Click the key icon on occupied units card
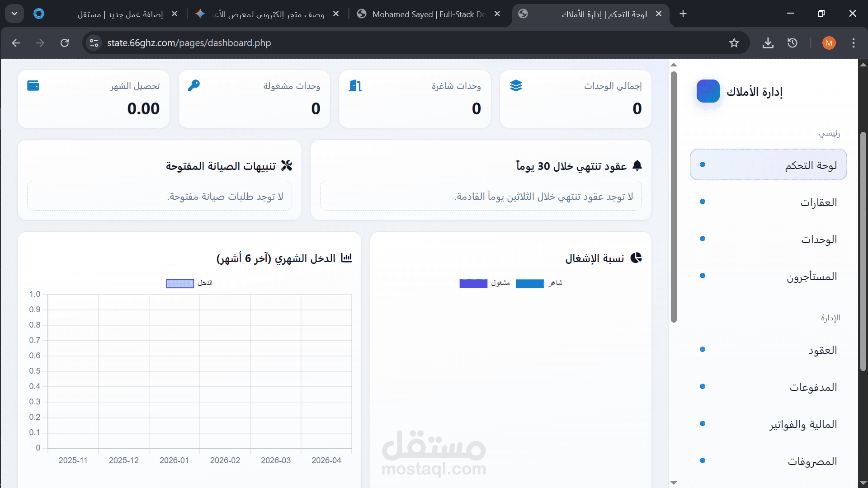The image size is (868, 488). [x=193, y=85]
